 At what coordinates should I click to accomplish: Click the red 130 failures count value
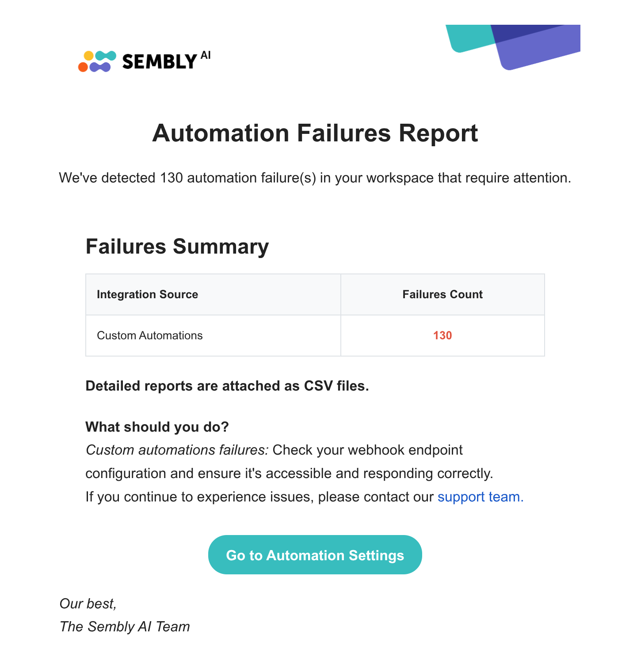coord(442,335)
